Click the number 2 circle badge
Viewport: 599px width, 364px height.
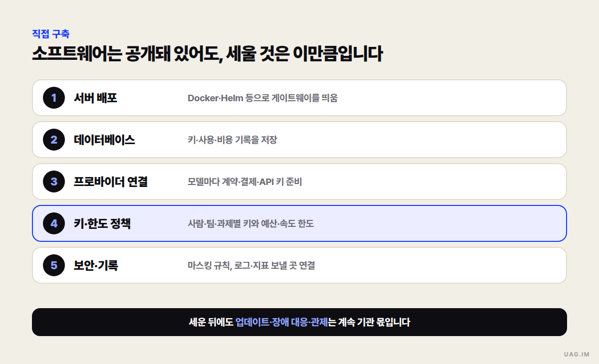(54, 140)
